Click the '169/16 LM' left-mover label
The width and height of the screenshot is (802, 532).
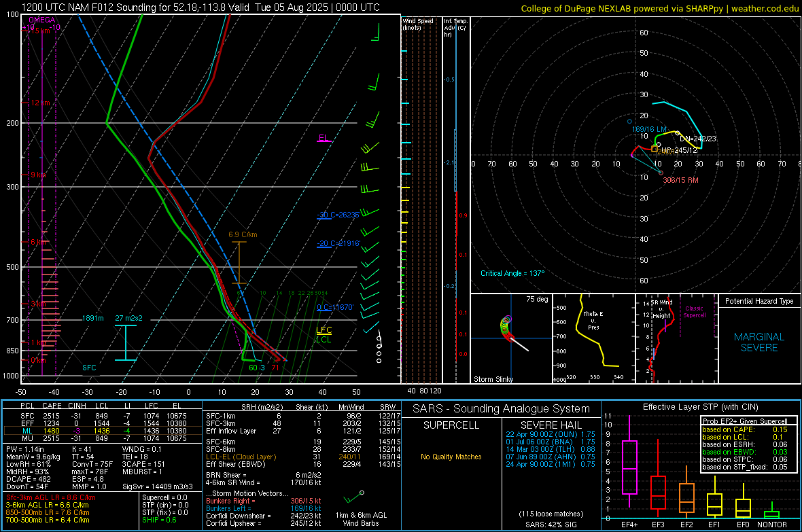coord(649,129)
